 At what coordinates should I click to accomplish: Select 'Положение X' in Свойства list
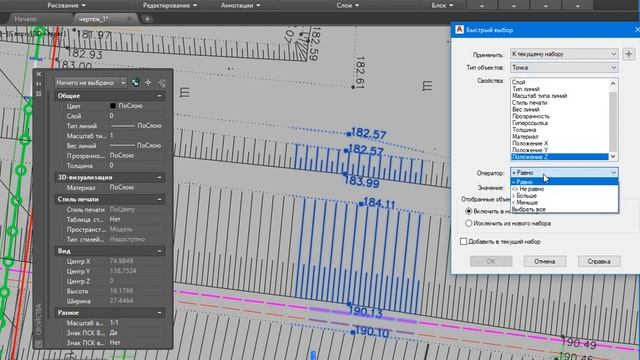point(530,143)
